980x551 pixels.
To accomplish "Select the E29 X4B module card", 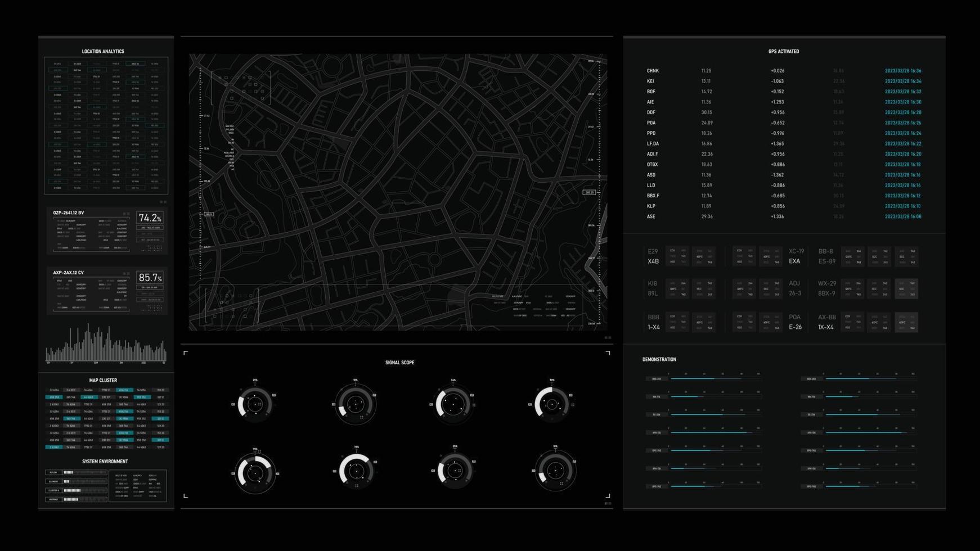I will (680, 256).
